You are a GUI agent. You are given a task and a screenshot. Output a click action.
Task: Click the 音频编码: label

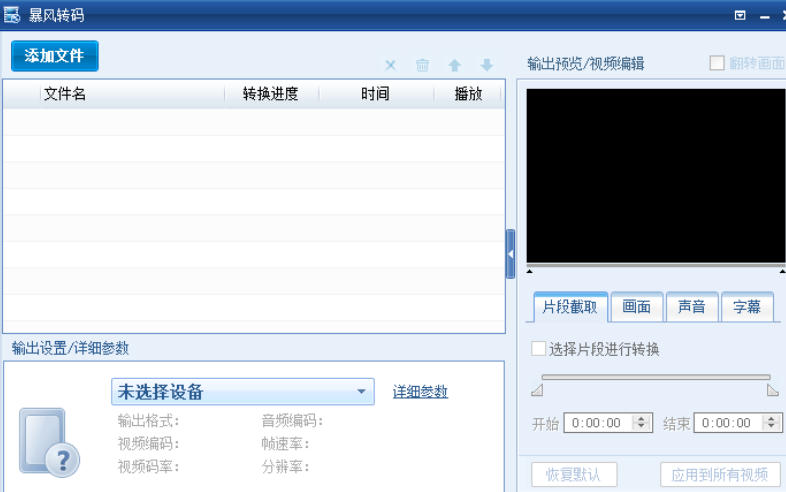(x=292, y=420)
